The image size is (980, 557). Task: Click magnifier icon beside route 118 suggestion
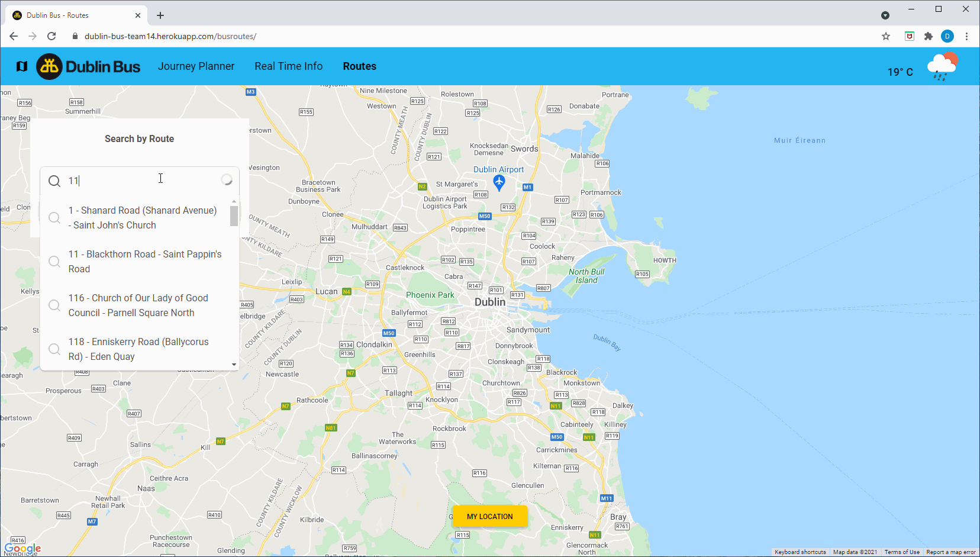(54, 349)
